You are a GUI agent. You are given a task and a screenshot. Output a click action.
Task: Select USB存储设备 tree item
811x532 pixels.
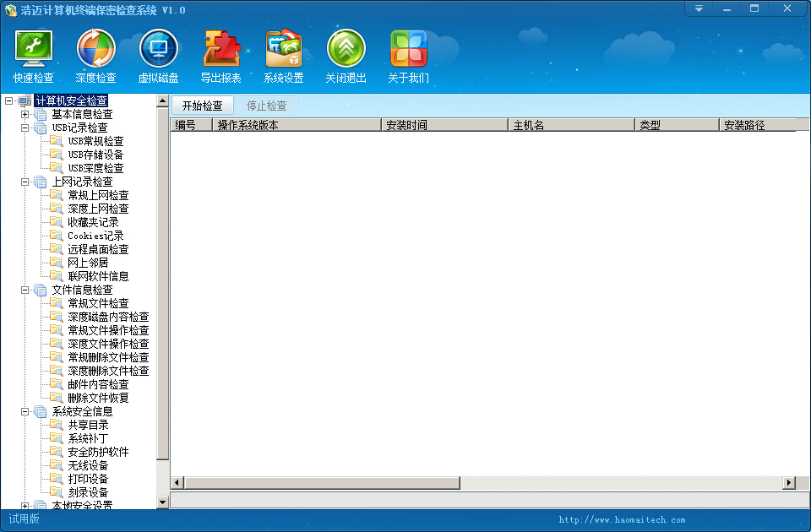point(95,155)
